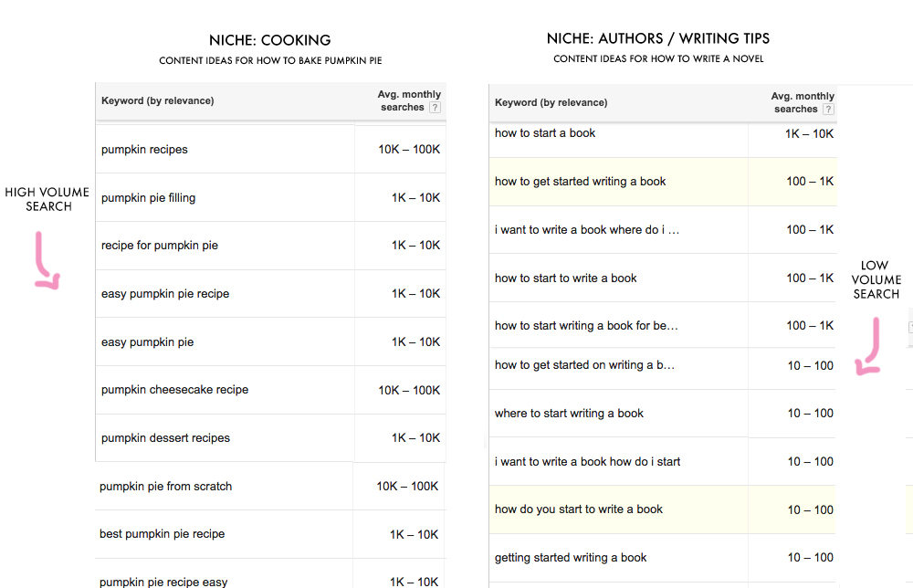
Task: Sort by Avg. monthly searches in the book-writing table
Action: [x=803, y=102]
